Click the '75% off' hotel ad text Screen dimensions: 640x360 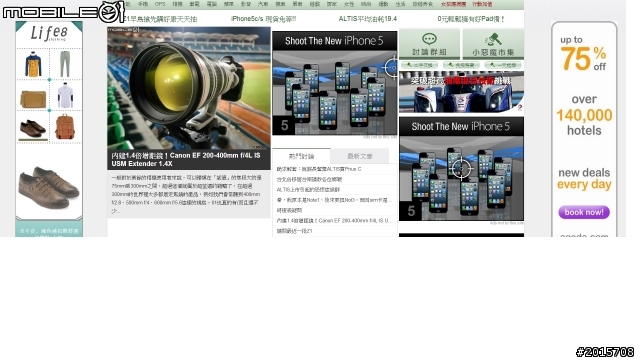click(x=583, y=54)
